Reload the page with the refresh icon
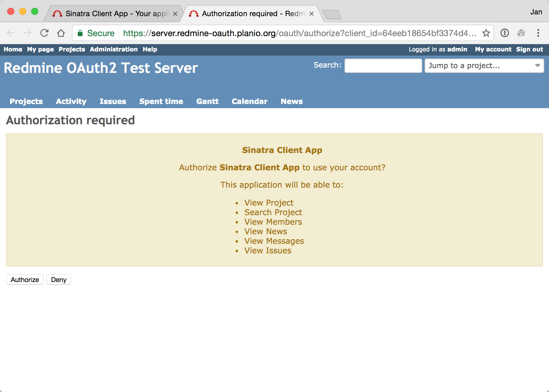Screen dimensions: 549x392 [x=44, y=33]
